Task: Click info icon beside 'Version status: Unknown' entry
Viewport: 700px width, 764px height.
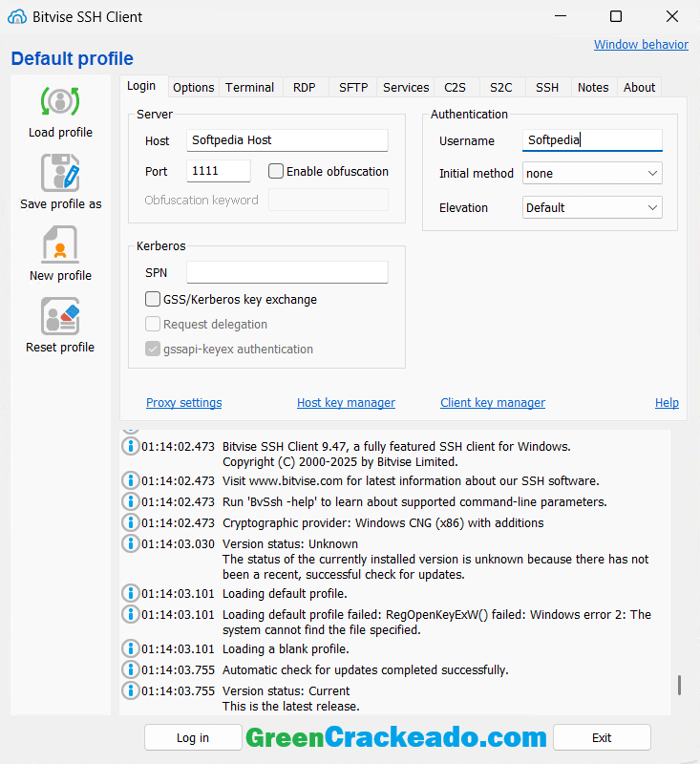Action: click(130, 543)
